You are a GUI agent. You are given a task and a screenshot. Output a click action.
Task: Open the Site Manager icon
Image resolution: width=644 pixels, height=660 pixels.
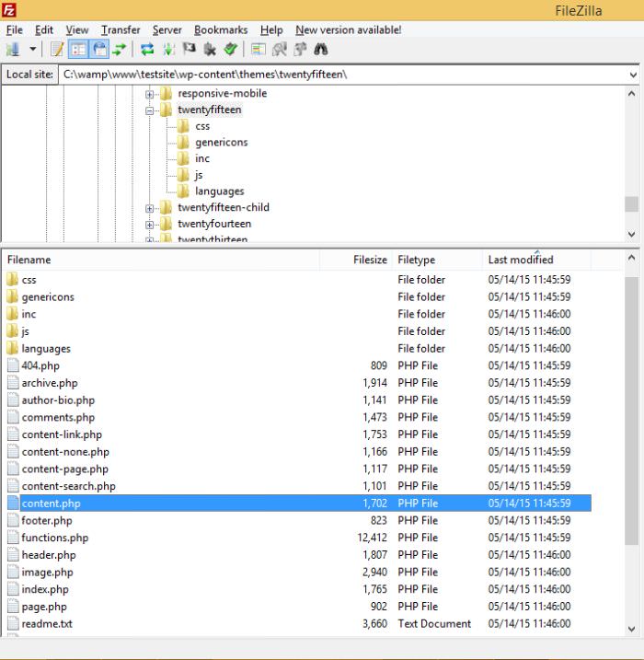[x=14, y=50]
